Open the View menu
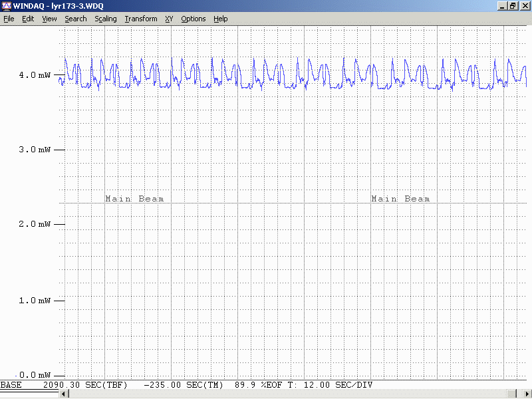 [x=49, y=19]
